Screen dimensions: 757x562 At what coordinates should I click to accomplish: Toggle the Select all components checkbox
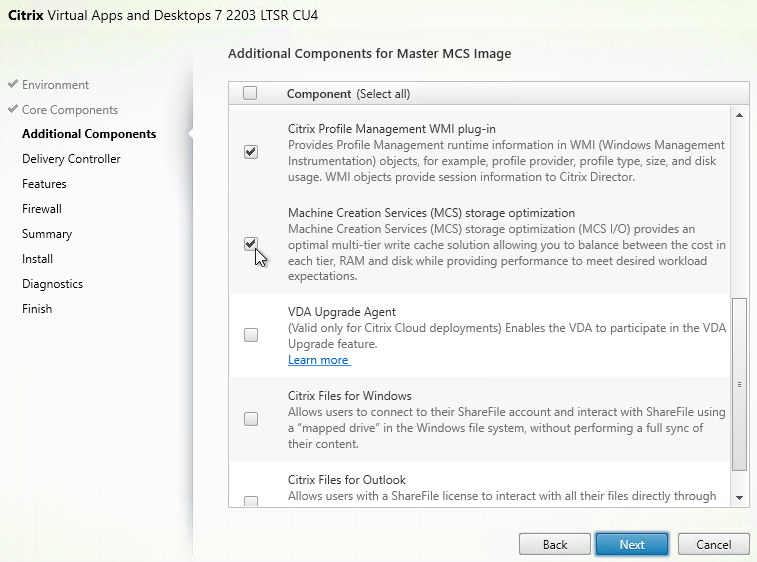coord(250,93)
